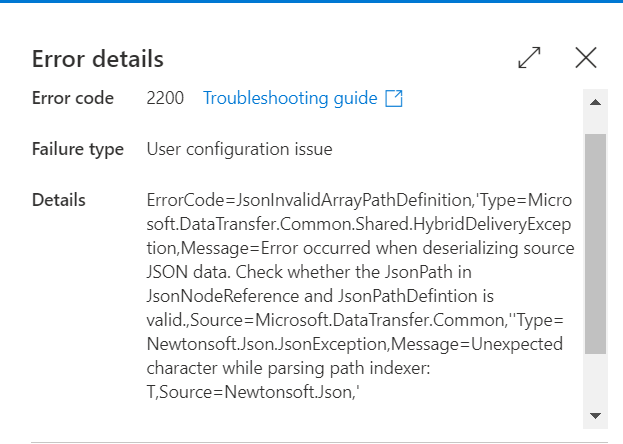Click the Failure type label

78,149
